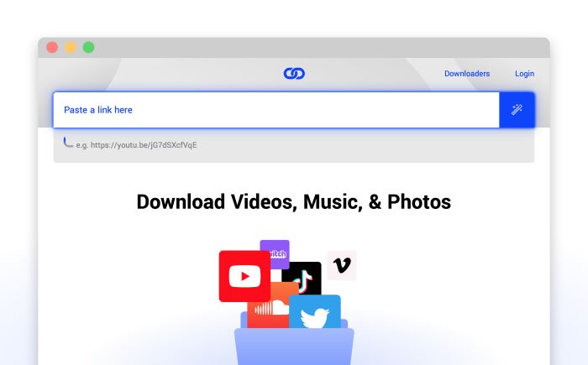Click the "Download Videos, Music, & Photos" heading

point(294,202)
